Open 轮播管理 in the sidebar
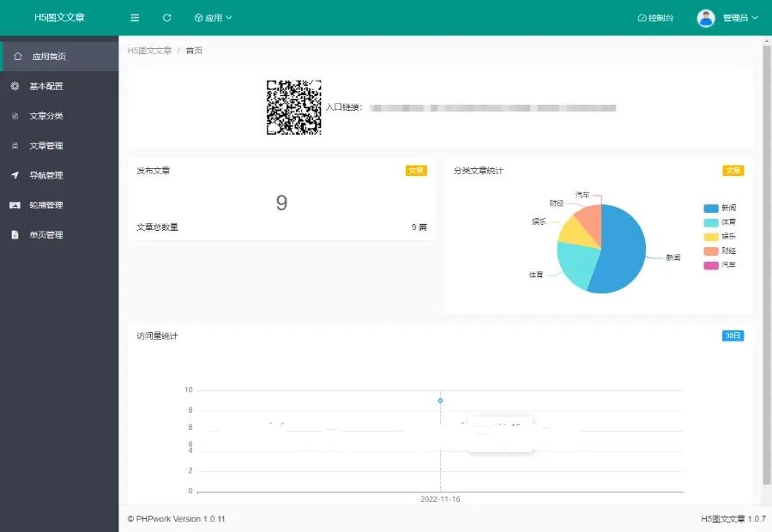 tap(59, 205)
